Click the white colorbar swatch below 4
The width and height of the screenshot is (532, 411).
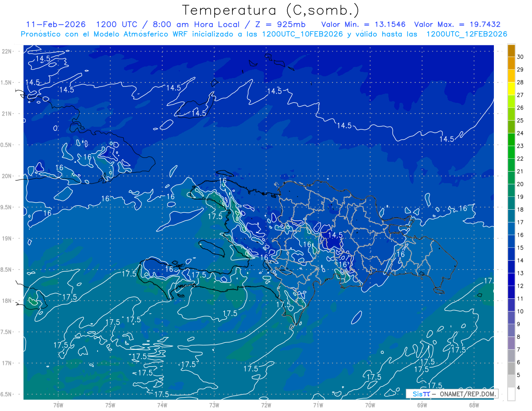click(511, 394)
